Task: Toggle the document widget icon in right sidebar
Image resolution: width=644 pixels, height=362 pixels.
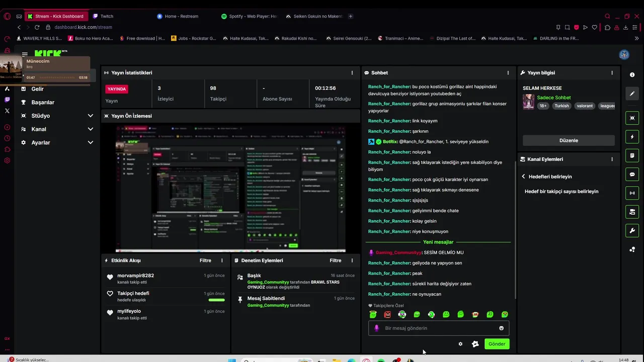Action: pos(632,155)
